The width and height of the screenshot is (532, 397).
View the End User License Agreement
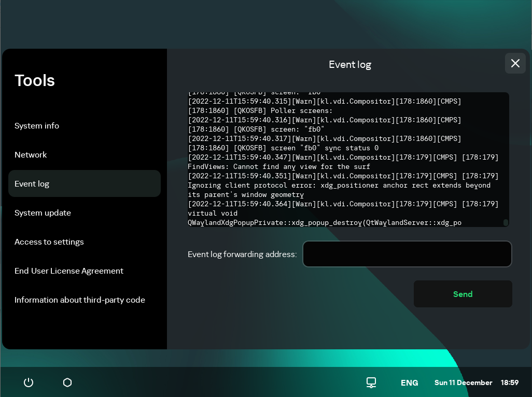click(x=69, y=271)
